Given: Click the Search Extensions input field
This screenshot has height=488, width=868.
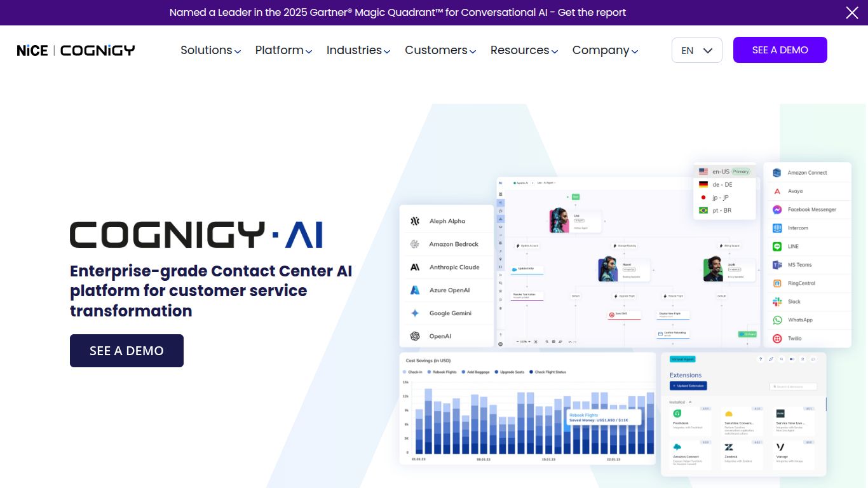Looking at the screenshot, I should (x=793, y=386).
